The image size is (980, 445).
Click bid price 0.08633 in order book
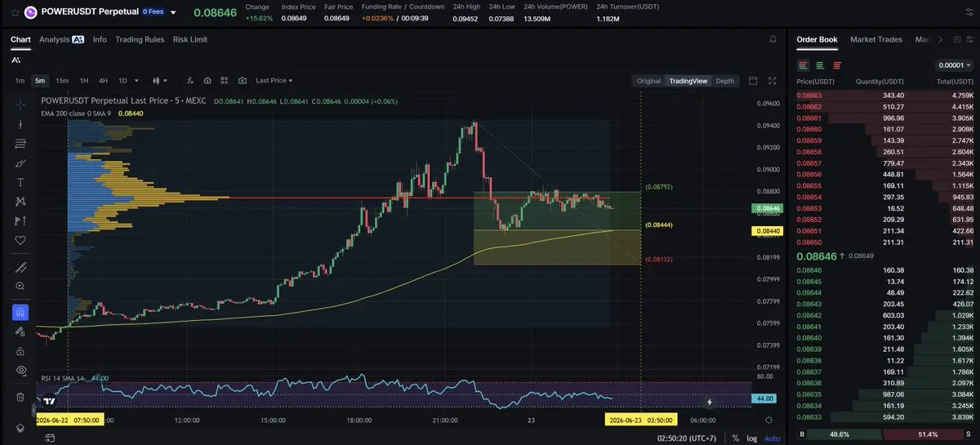pyautogui.click(x=808, y=417)
